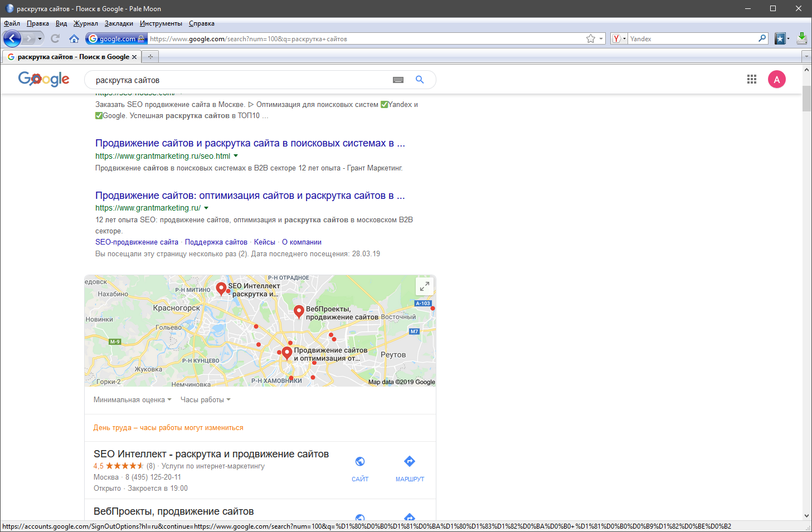Open the Google on-screen keyboard
812x532 pixels.
click(x=398, y=80)
